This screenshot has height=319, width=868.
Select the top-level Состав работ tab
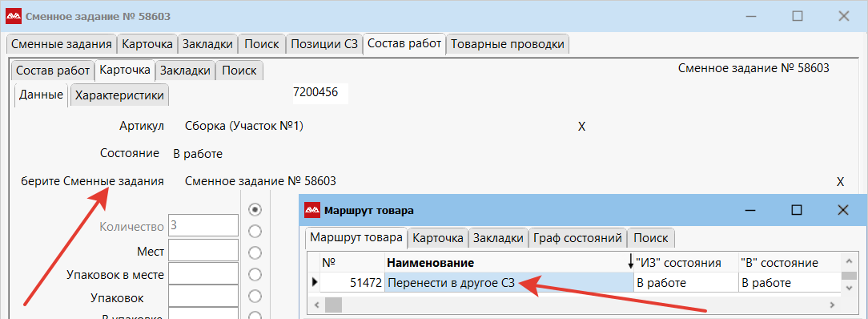pos(404,44)
